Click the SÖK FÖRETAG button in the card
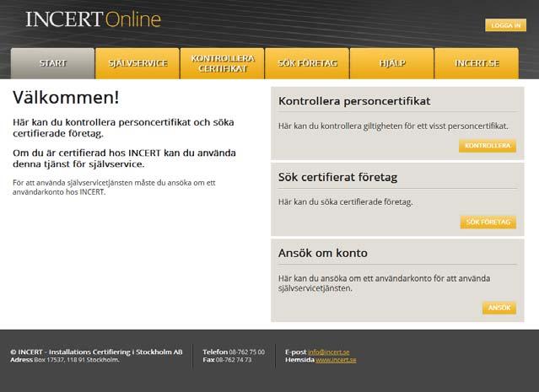Screen dimensions: 539x392 [x=488, y=223]
